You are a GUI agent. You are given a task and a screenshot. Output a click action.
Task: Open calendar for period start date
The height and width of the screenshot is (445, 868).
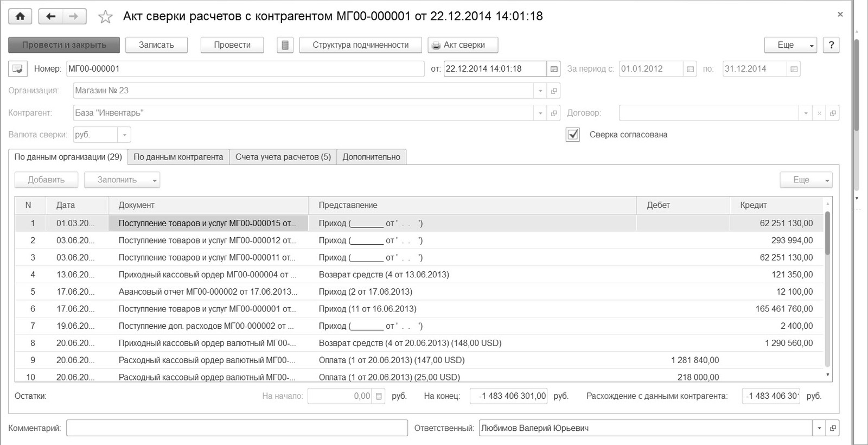pos(690,69)
